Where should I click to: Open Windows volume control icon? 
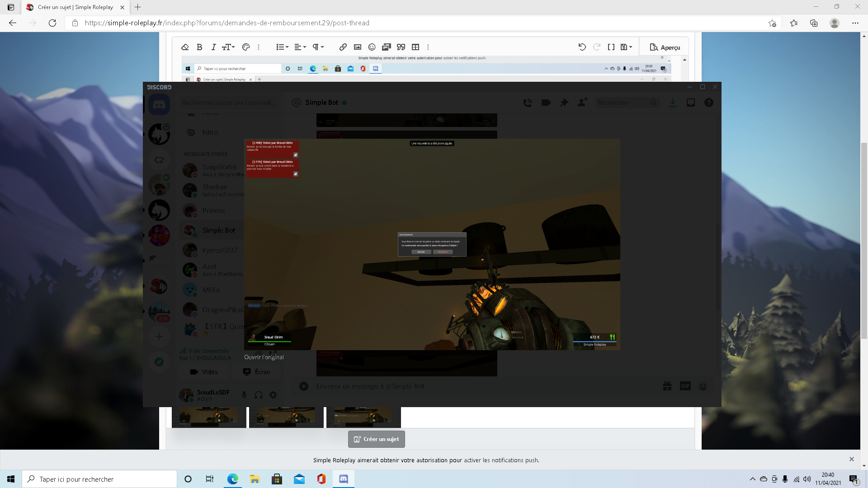807,479
